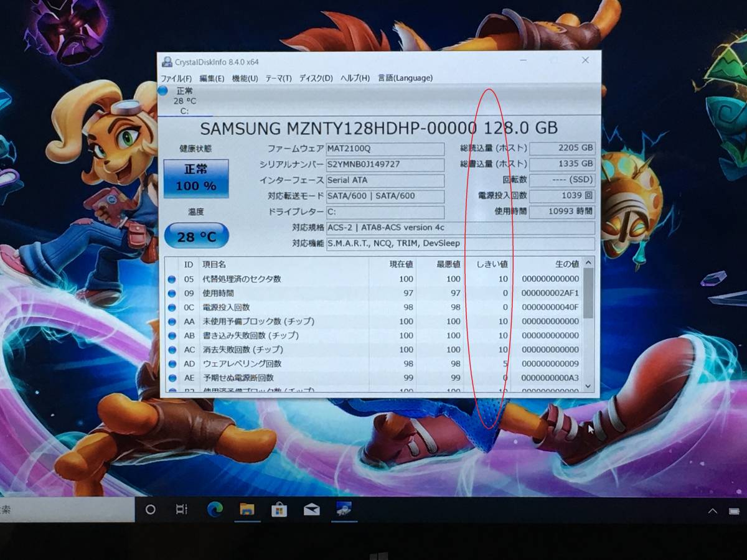Image resolution: width=747 pixels, height=560 pixels.
Task: Open the ヘルプ(H) menu
Action: click(355, 78)
